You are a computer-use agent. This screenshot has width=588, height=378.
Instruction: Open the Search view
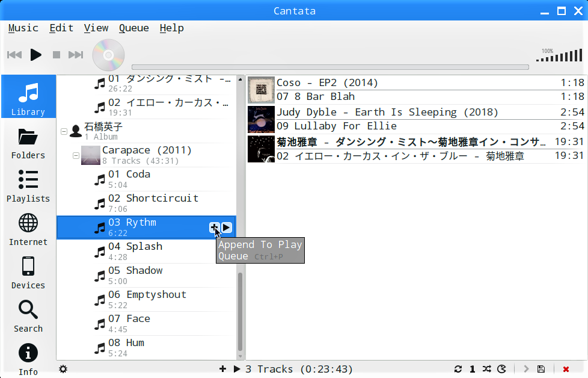(28, 316)
